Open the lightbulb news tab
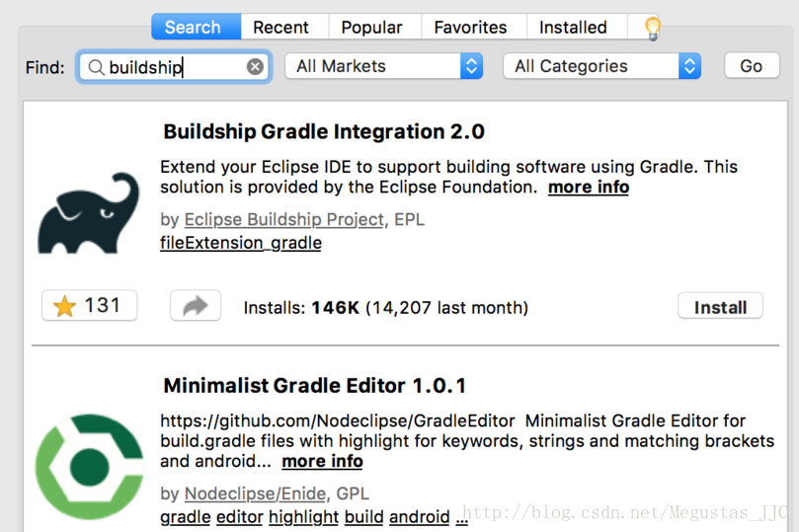799x532 pixels. coord(652,28)
